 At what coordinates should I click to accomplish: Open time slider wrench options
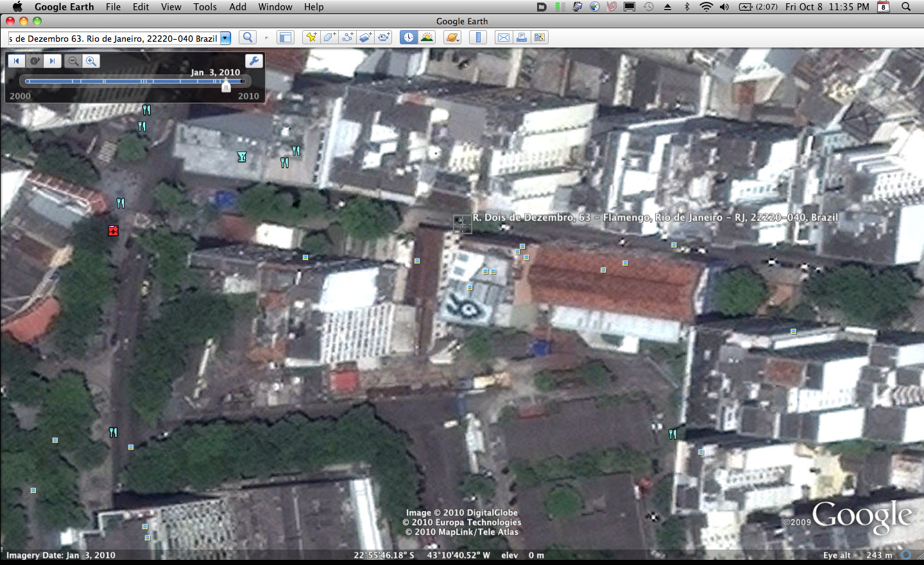254,61
